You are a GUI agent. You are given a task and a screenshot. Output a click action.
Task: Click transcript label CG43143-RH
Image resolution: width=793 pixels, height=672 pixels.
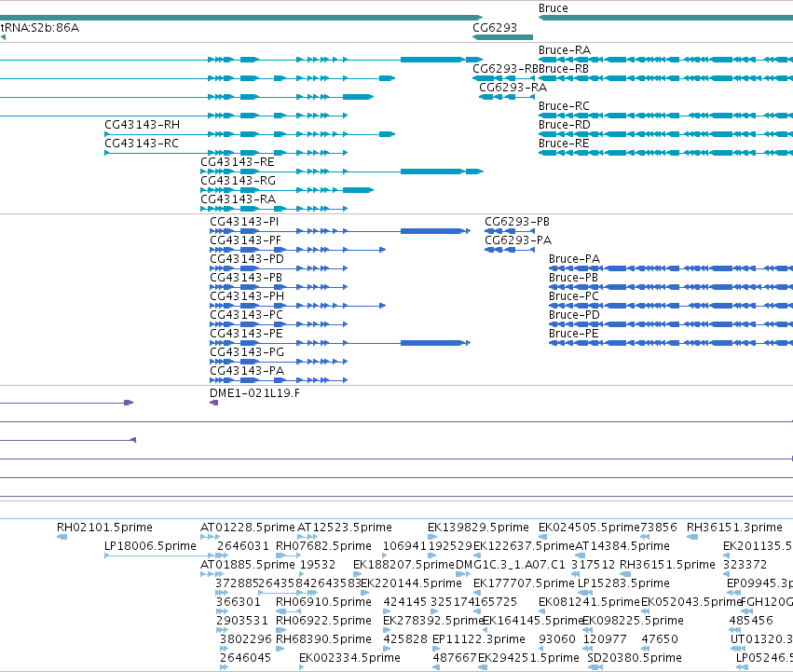[143, 125]
